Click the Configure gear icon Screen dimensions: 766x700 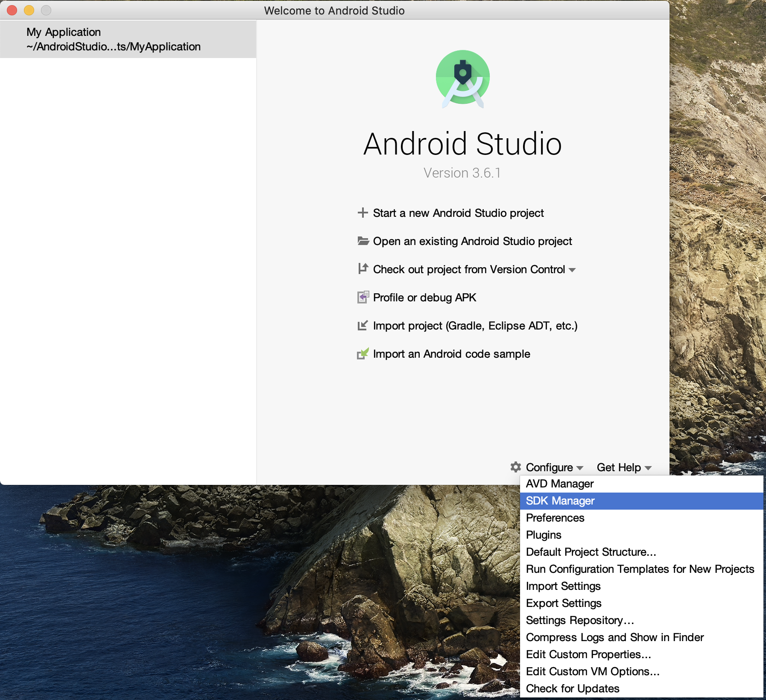tap(516, 467)
